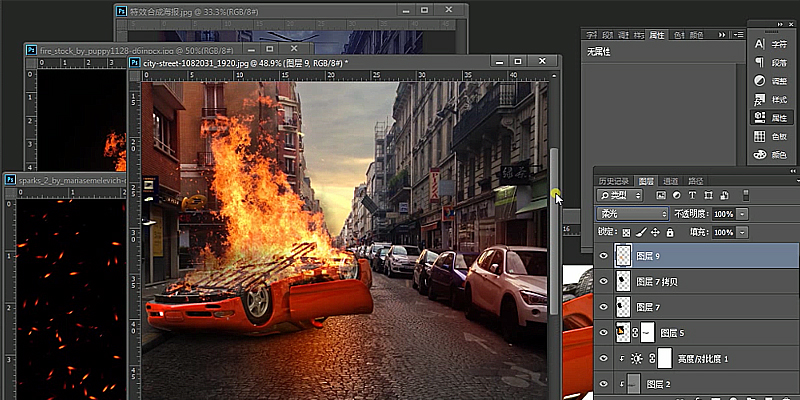
Task: Hide 图层 7 拷贝 with its eye icon
Action: (604, 281)
